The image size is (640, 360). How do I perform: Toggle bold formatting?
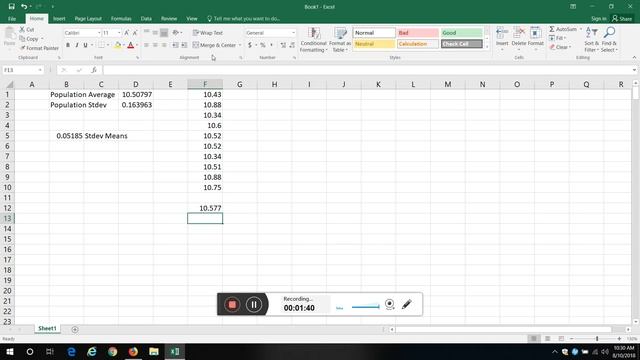click(68, 45)
